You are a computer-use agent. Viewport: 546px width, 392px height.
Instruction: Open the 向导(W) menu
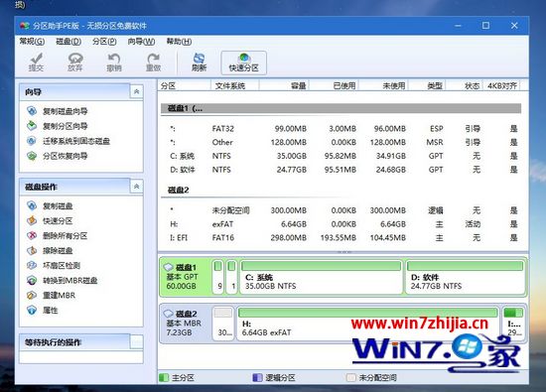click(x=141, y=42)
